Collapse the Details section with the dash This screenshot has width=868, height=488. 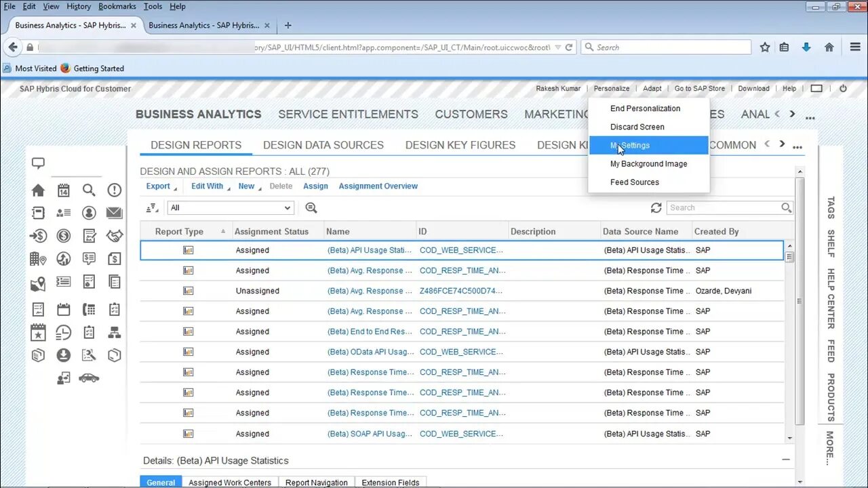tap(786, 460)
